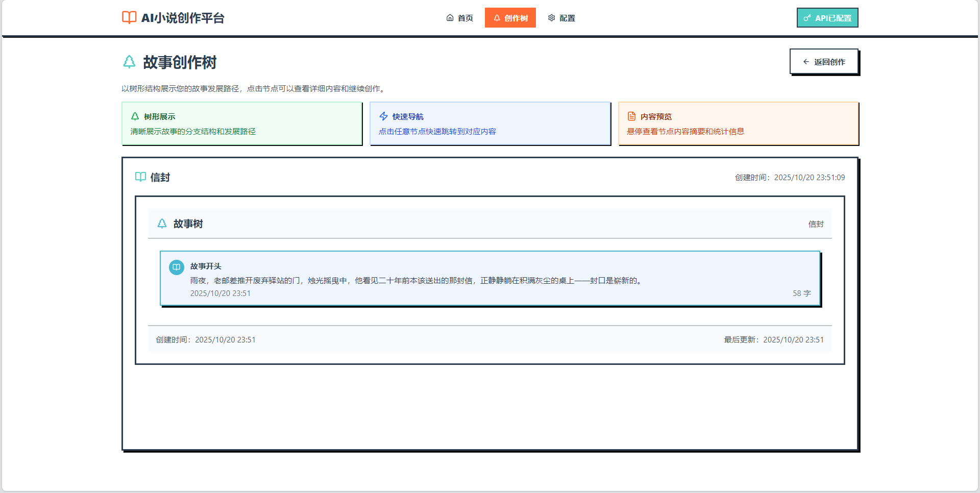Select the 故事开头 story node card

tap(490, 279)
